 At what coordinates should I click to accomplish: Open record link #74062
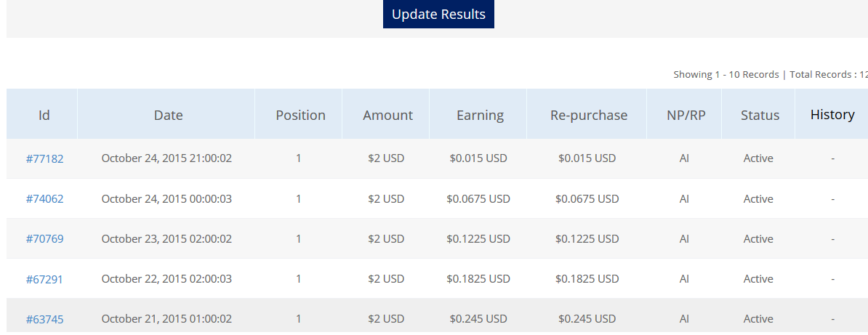(x=44, y=199)
